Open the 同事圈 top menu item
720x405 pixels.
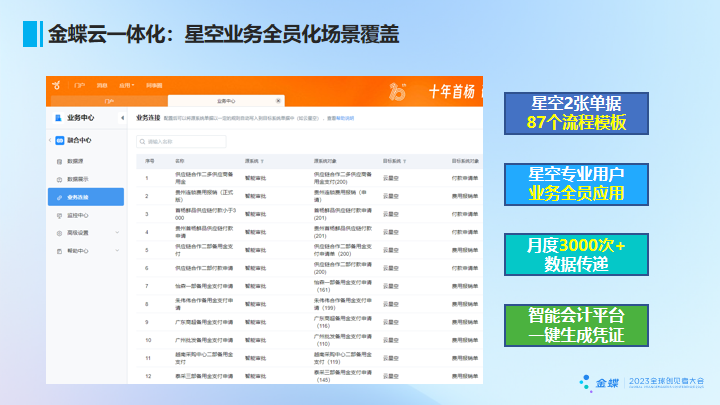coord(154,85)
